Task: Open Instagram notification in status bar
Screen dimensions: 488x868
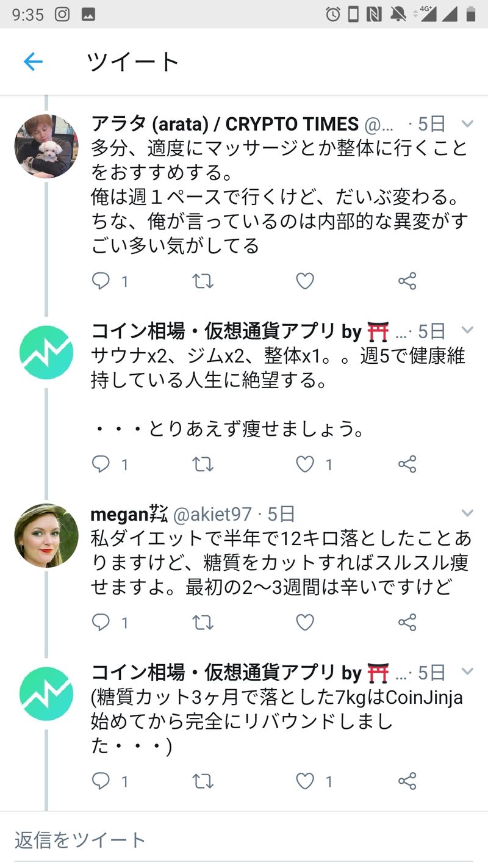Action: (62, 15)
